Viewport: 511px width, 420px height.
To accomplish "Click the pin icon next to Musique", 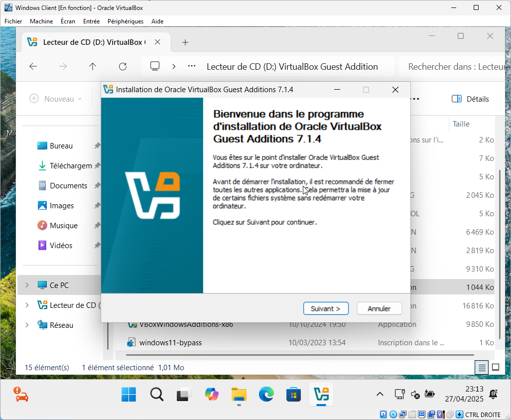I will coord(97,225).
